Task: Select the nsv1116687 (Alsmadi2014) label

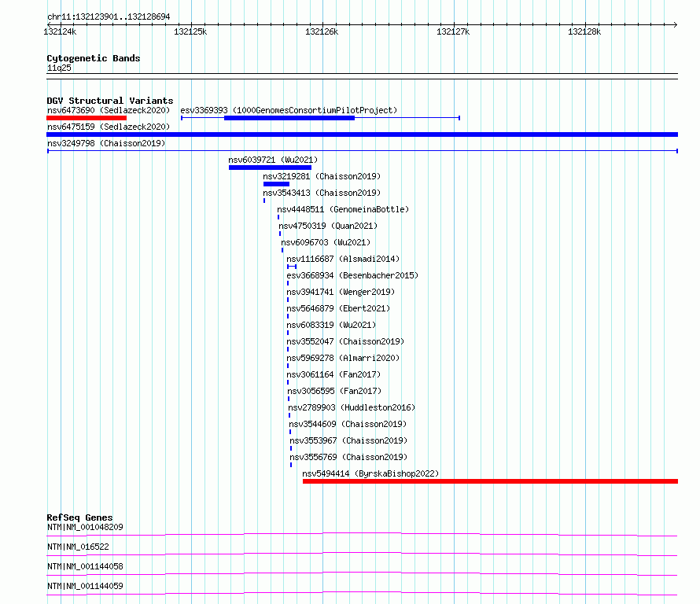Action: click(x=343, y=259)
